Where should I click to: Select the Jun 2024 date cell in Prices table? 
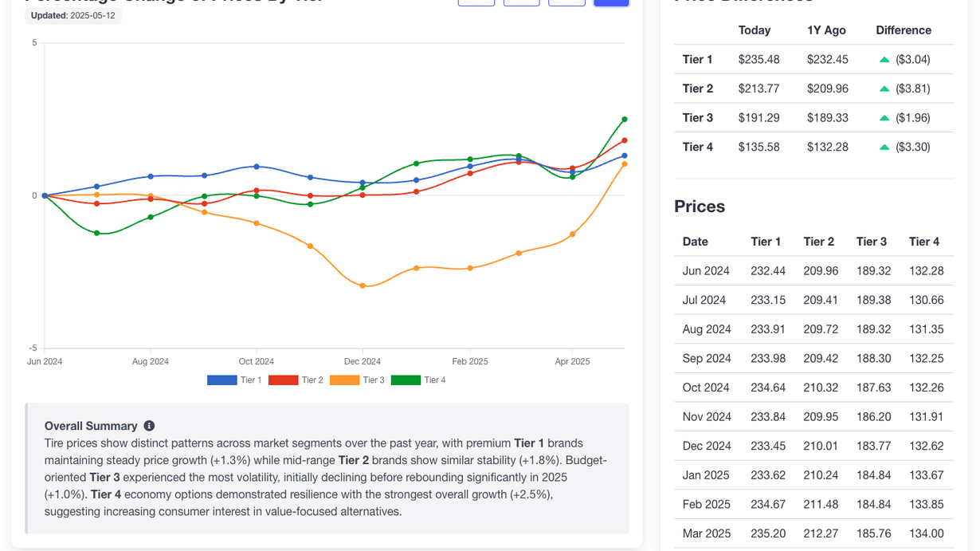(x=705, y=271)
